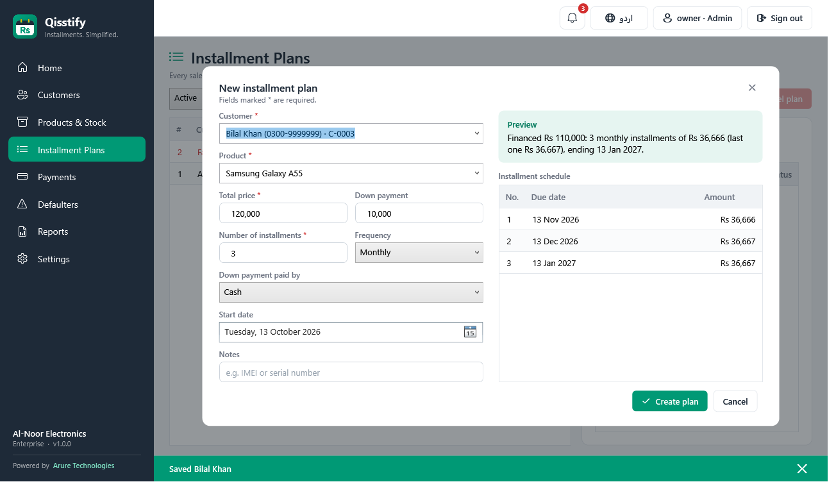Screen dimensions: 836x504
Task: Cancel the new installment plan
Action: [x=735, y=401]
